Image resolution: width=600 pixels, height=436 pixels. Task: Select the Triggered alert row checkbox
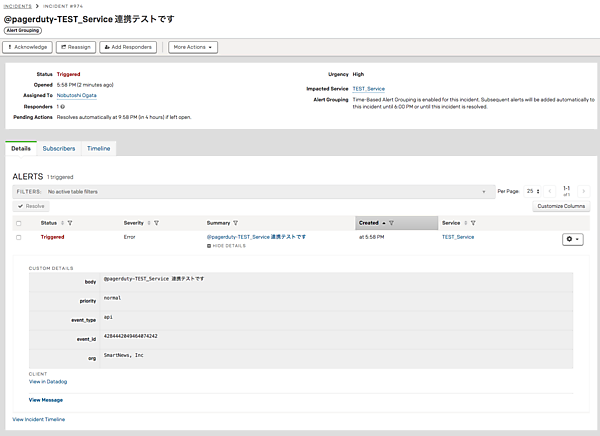pos(19,238)
